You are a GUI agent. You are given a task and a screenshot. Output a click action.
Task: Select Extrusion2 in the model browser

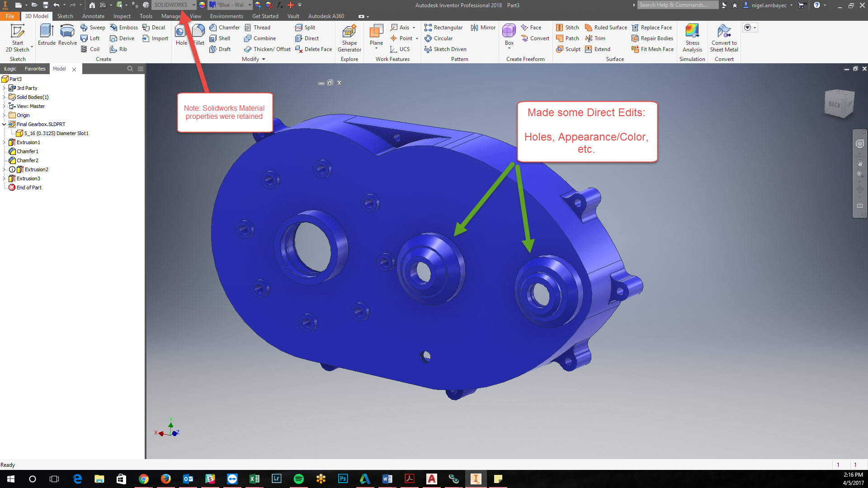coord(36,169)
